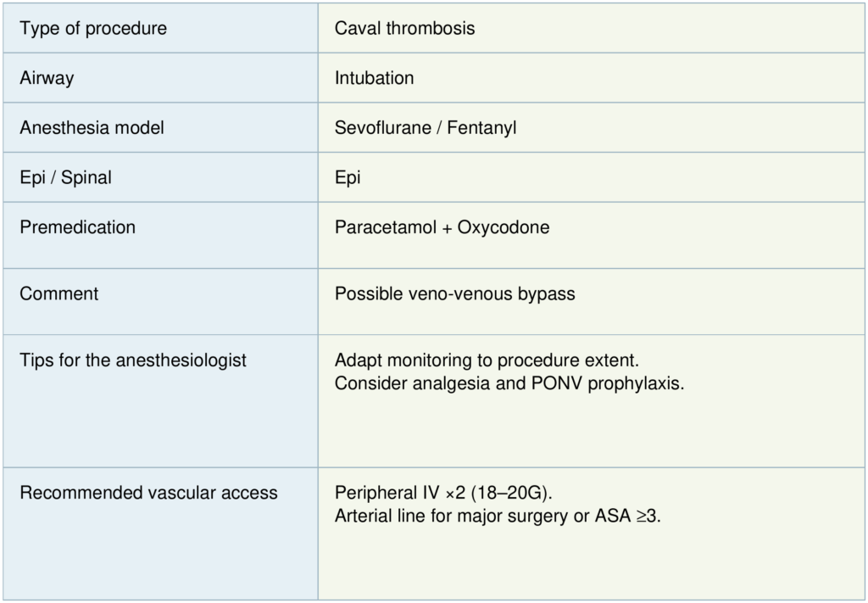Select the "Comment" label cell
This screenshot has width=868, height=603.
pyautogui.click(x=58, y=293)
